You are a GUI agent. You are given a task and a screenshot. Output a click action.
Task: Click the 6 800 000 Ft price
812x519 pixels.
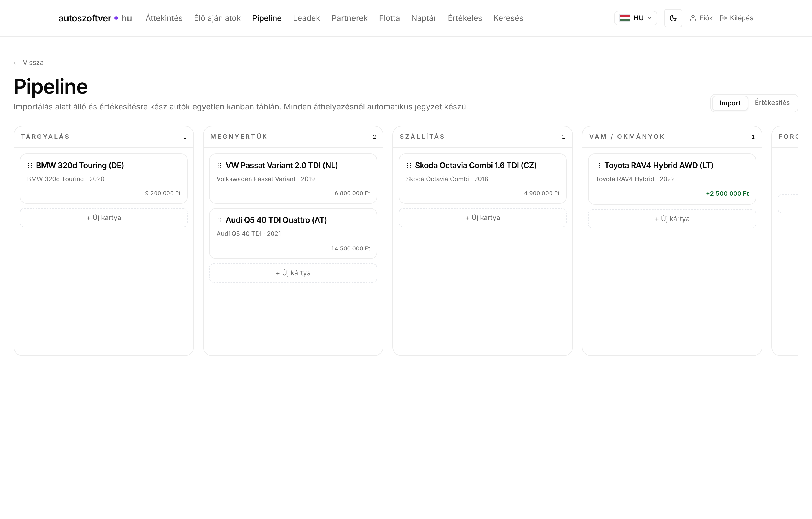(352, 193)
